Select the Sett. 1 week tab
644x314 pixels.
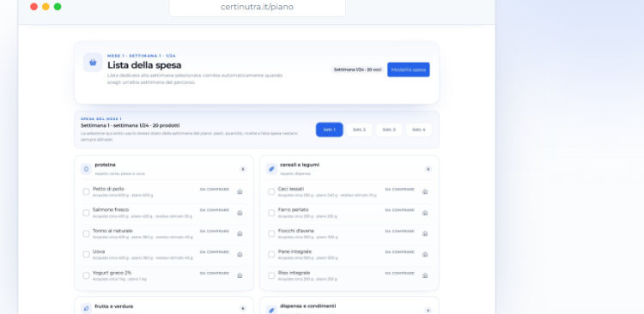[330, 130]
